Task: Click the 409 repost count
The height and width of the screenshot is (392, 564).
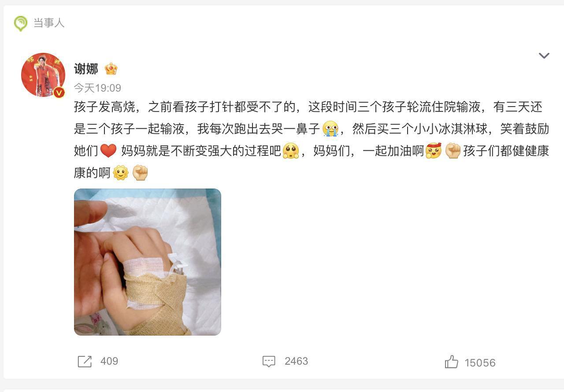Action: [109, 361]
